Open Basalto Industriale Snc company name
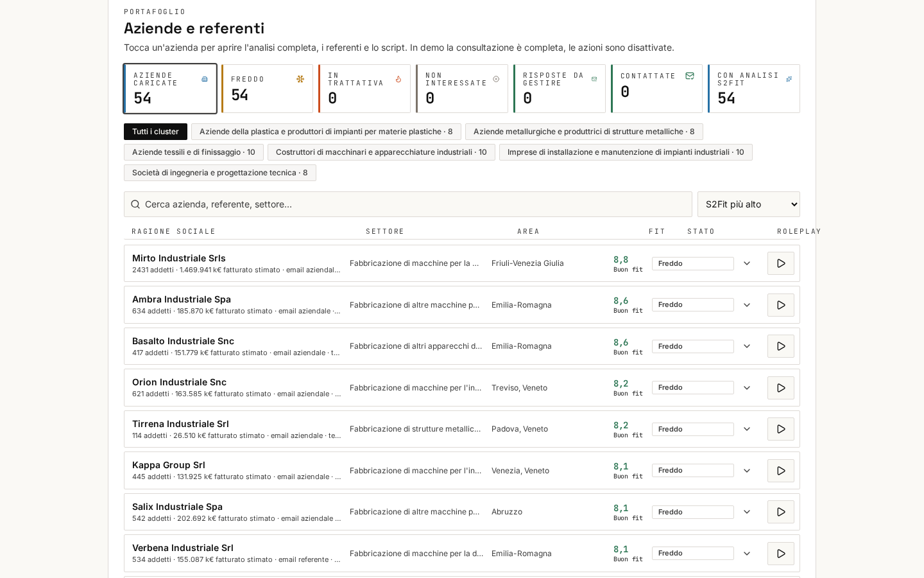This screenshot has height=578, width=924. coord(183,341)
